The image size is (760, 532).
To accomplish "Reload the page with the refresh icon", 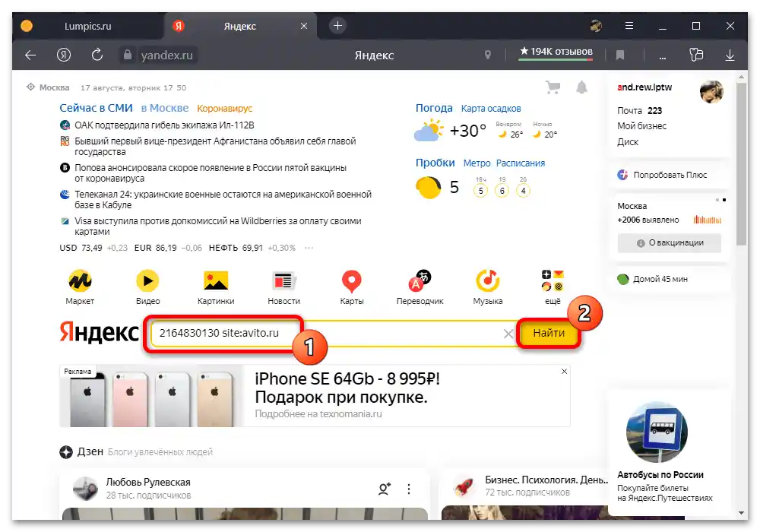I will [97, 55].
